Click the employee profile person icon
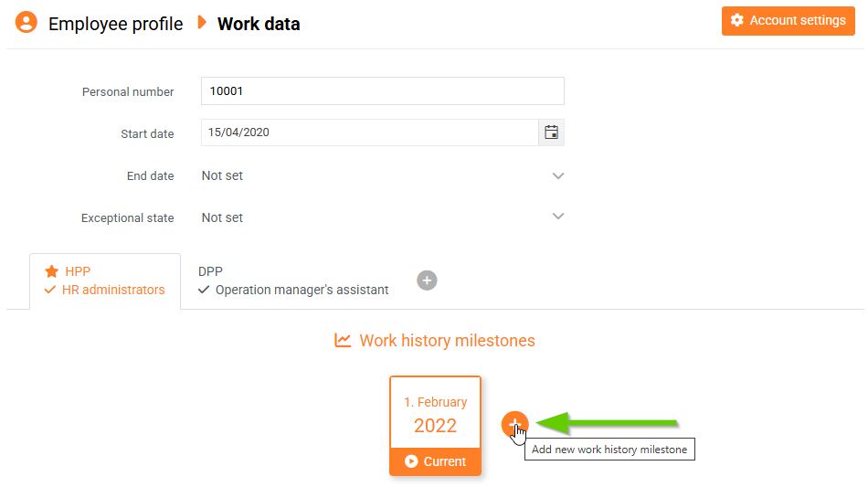 [x=27, y=24]
